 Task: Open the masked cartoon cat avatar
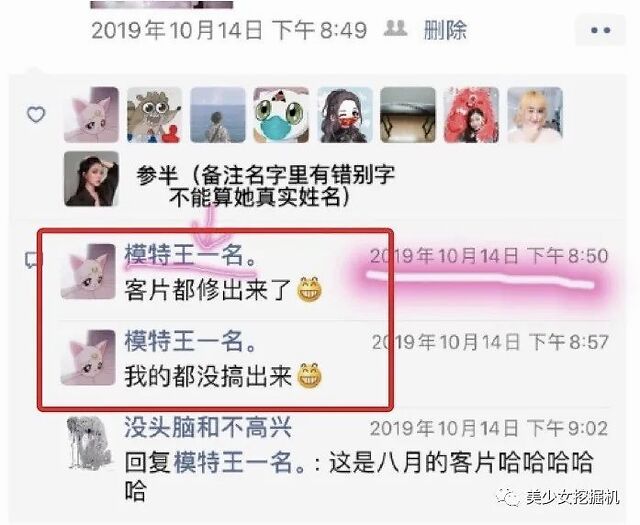point(281,115)
